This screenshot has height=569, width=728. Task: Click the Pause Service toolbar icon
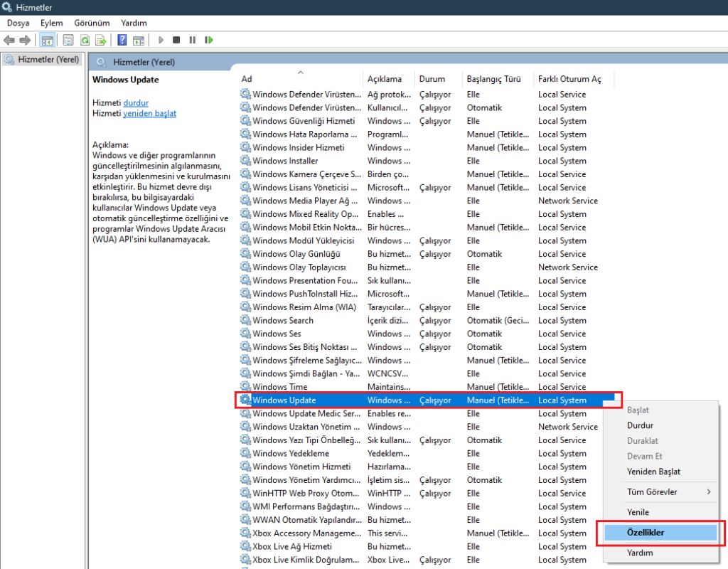pos(192,41)
